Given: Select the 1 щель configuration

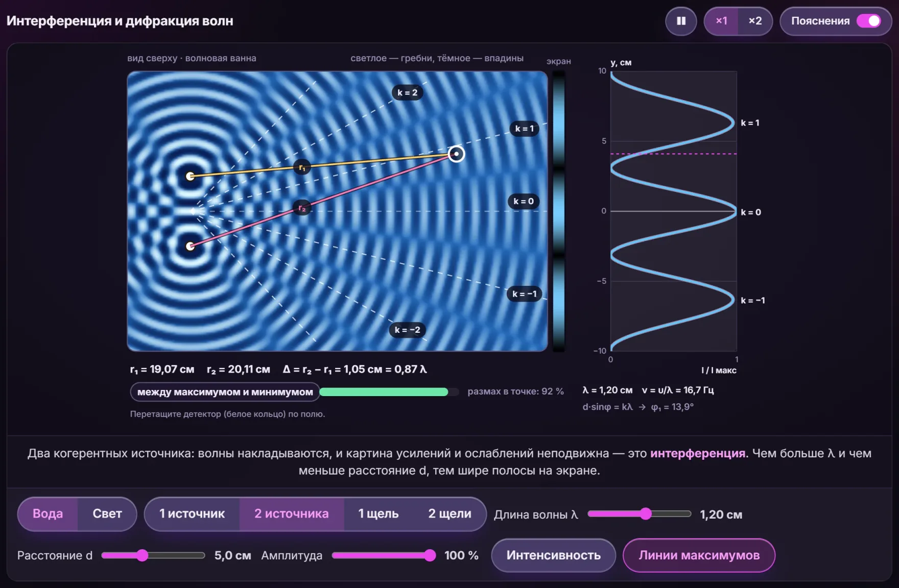Looking at the screenshot, I should [378, 513].
